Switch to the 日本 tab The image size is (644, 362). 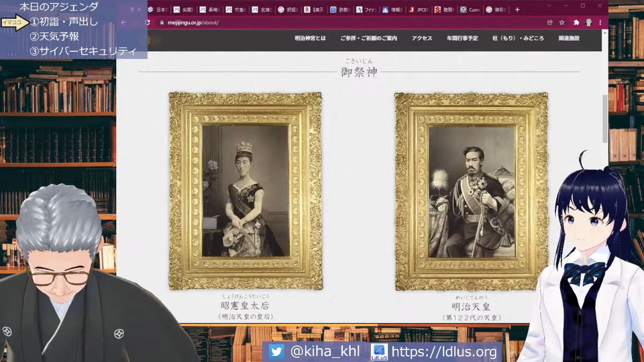pyautogui.click(x=157, y=9)
